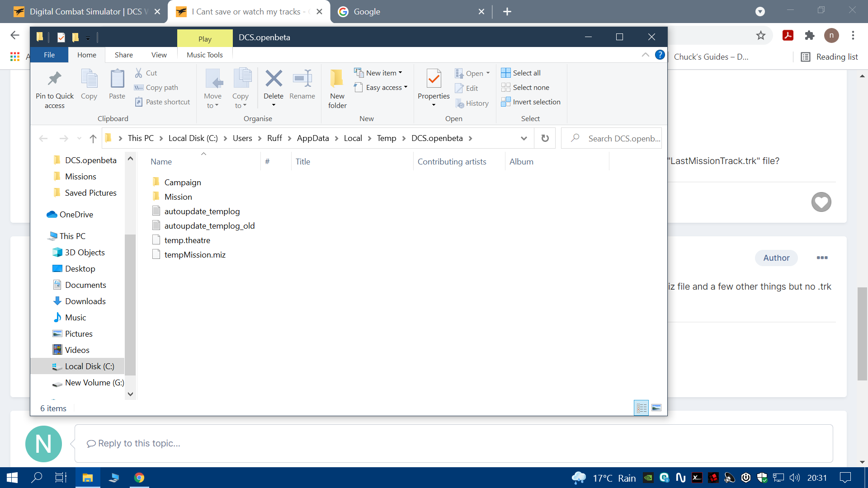Select the Campaign folder
Viewport: 868px width, 488px height.
pyautogui.click(x=183, y=183)
